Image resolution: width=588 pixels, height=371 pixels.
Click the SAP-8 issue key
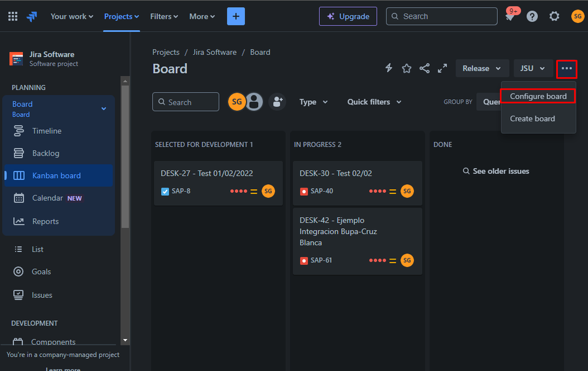pos(181,191)
